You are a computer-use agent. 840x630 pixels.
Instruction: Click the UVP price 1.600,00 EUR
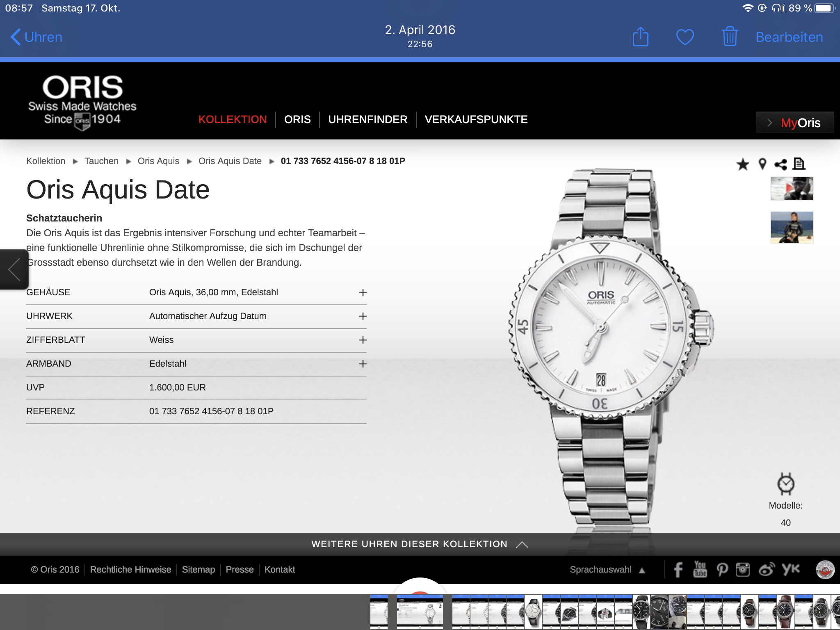click(177, 387)
